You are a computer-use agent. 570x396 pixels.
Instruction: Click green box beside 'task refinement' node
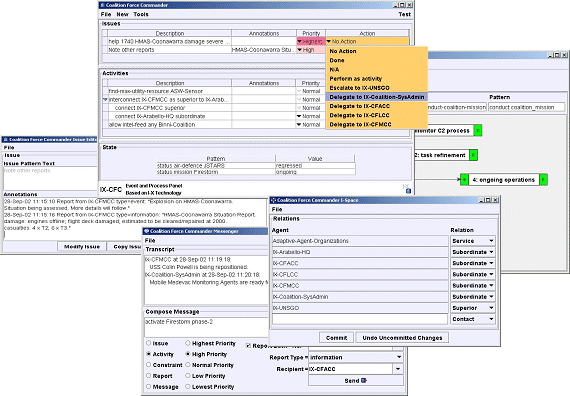click(x=473, y=155)
